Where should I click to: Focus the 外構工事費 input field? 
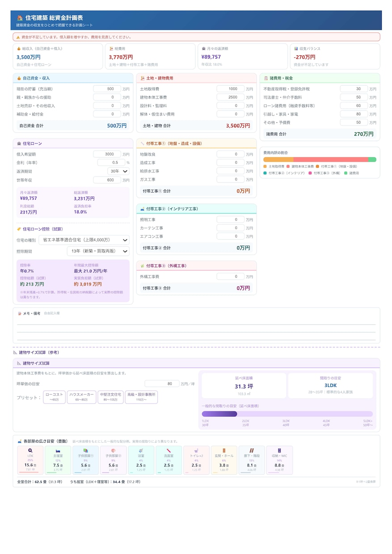click(x=231, y=277)
